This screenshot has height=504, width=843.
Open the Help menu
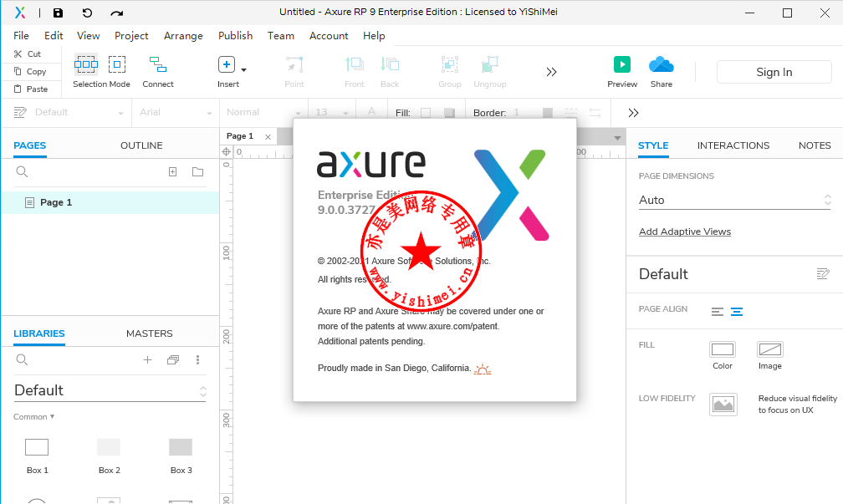pos(374,35)
